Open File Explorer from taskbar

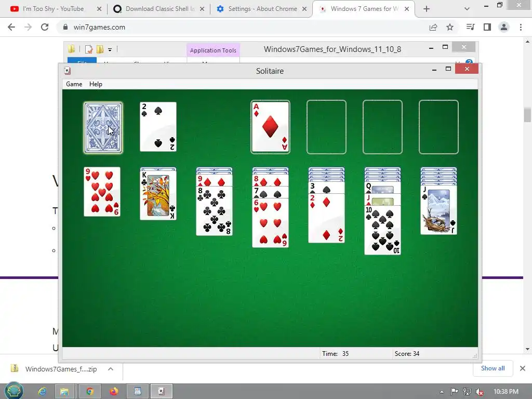tap(64, 392)
